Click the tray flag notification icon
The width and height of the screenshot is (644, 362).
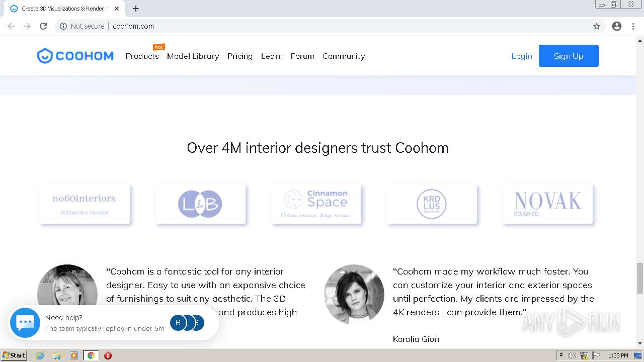[x=596, y=355]
